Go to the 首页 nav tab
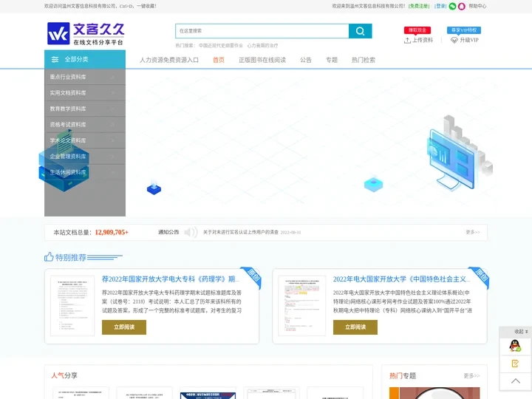This screenshot has height=399, width=532. point(219,60)
